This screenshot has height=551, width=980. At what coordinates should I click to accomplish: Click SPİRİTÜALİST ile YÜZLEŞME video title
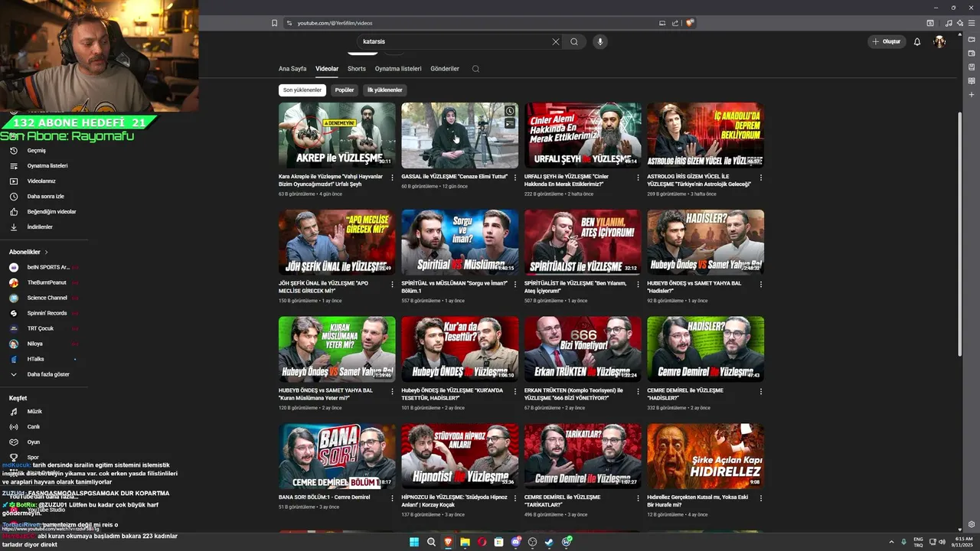point(575,287)
